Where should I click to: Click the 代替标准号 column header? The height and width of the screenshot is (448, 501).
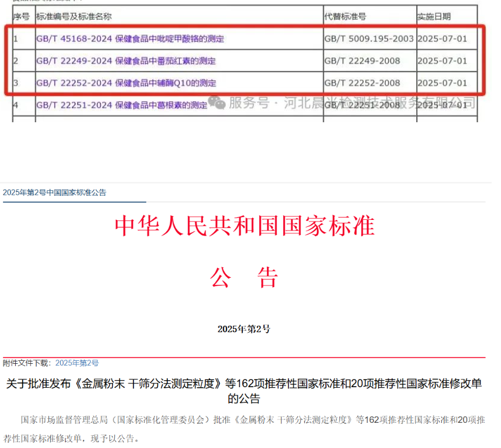tap(345, 17)
